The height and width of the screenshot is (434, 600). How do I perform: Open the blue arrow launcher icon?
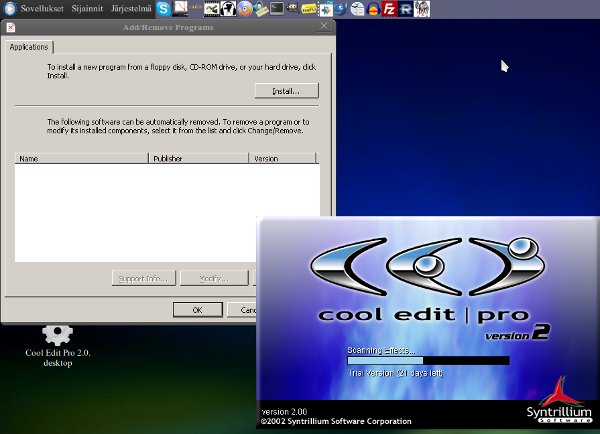326,9
